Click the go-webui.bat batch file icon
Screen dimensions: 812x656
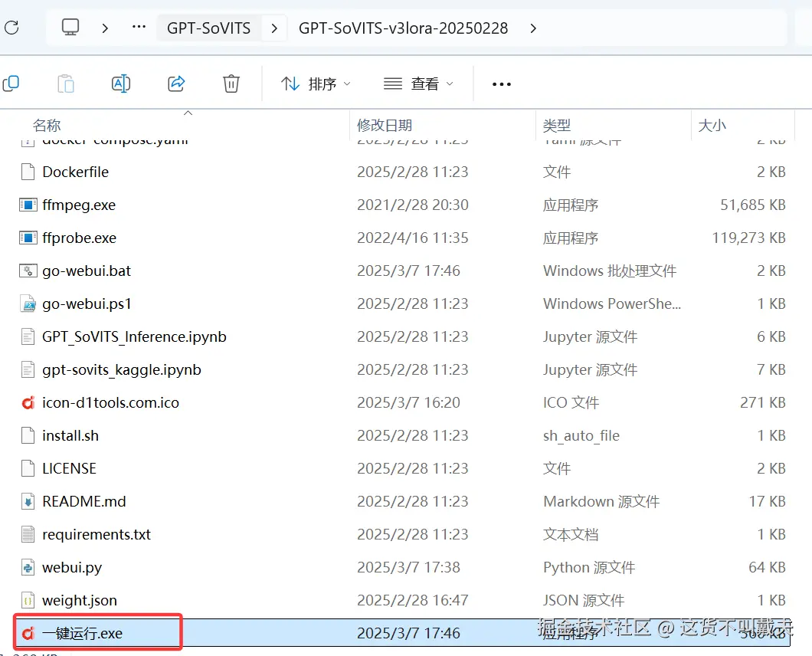coord(28,271)
